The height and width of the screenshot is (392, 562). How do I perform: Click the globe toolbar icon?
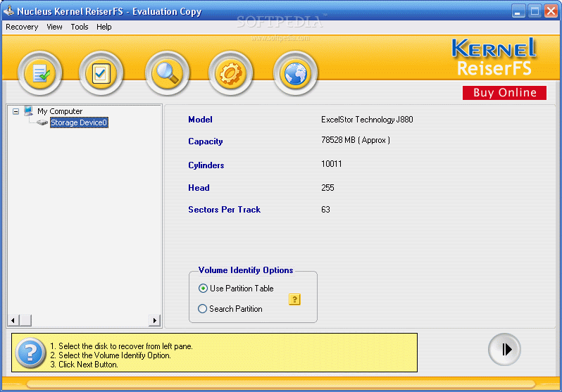point(295,73)
